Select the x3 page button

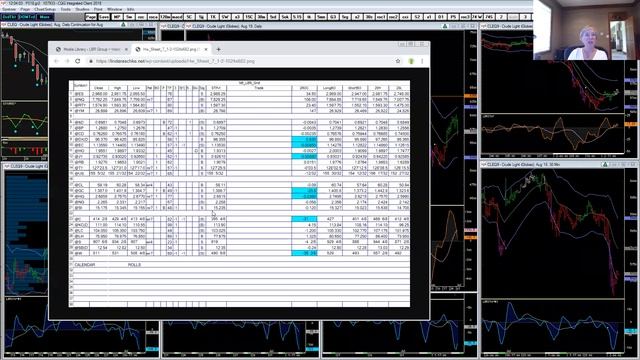tap(238, 17)
